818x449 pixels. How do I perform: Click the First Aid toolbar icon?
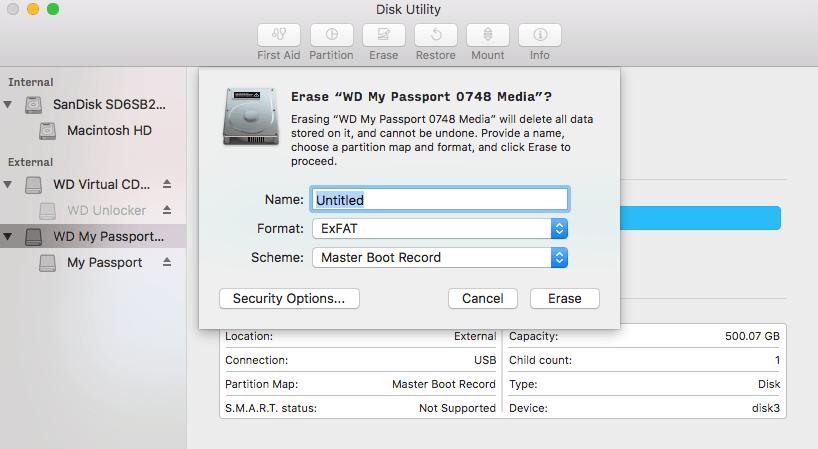[279, 35]
